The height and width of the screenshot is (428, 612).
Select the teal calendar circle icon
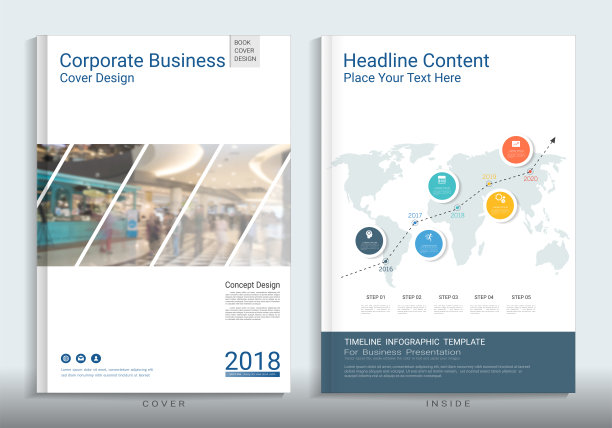[441, 185]
